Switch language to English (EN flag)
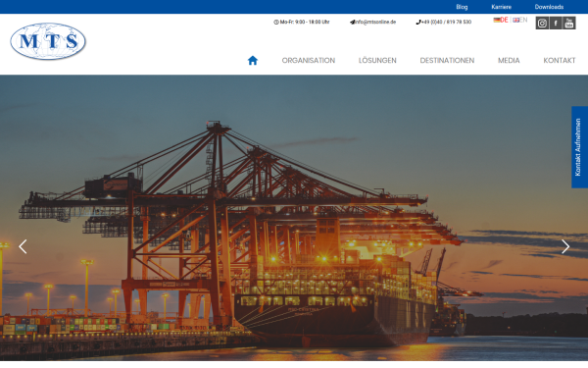Image resolution: width=588 pixels, height=368 pixels. click(520, 20)
